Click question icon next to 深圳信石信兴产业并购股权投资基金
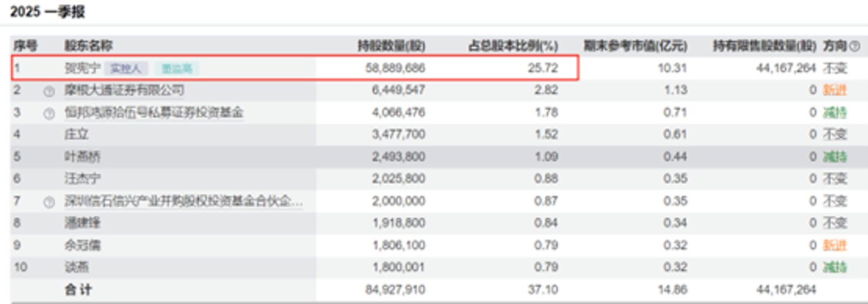The width and height of the screenshot is (868, 304). pyautogui.click(x=49, y=202)
